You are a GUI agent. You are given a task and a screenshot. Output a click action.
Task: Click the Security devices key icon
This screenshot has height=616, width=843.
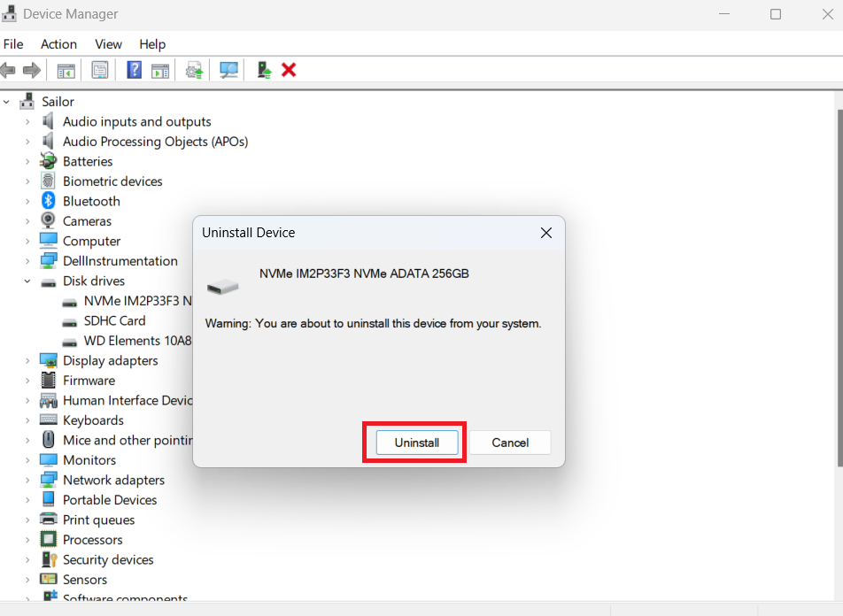[49, 559]
